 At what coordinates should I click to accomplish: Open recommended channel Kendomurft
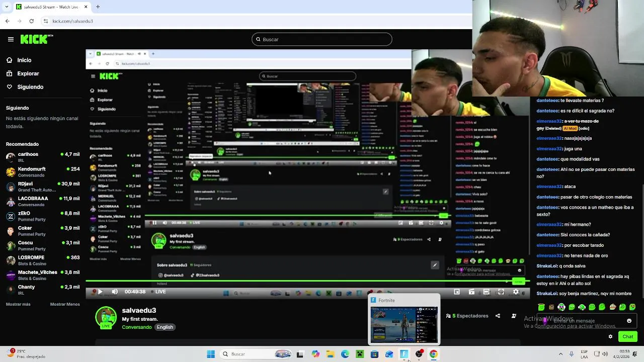[43, 171]
